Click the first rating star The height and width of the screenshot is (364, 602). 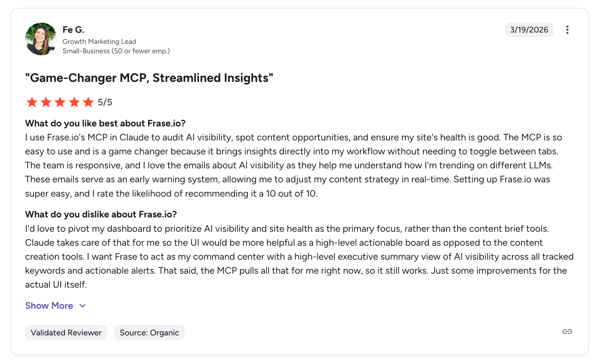coord(32,102)
